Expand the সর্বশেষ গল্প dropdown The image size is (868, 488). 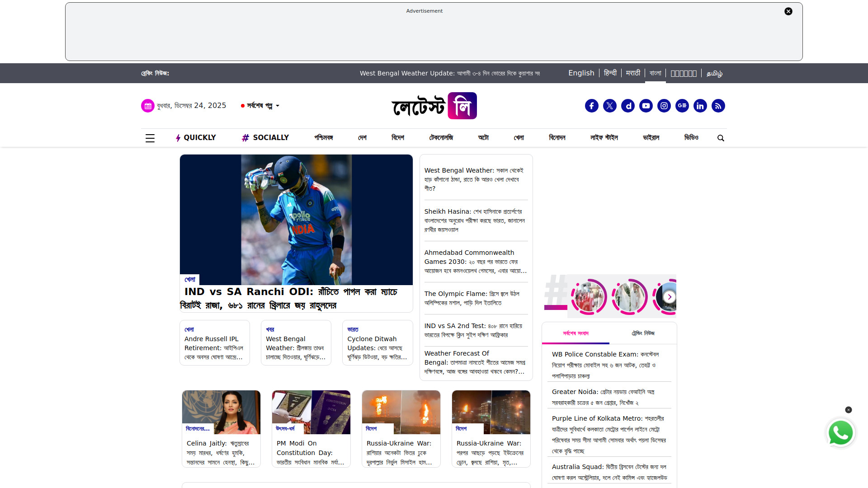pyautogui.click(x=260, y=106)
